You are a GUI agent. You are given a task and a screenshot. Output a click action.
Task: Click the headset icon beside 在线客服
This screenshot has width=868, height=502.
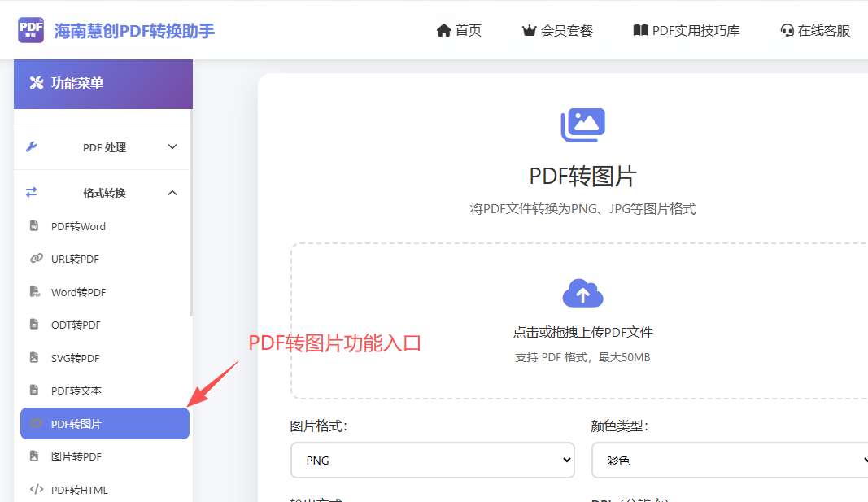click(x=787, y=30)
